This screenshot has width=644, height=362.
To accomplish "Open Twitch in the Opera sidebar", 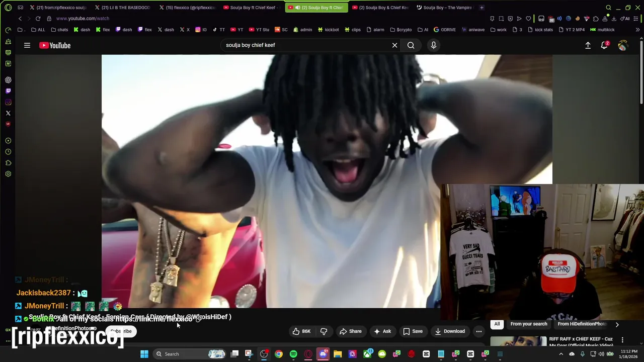I will [8, 91].
